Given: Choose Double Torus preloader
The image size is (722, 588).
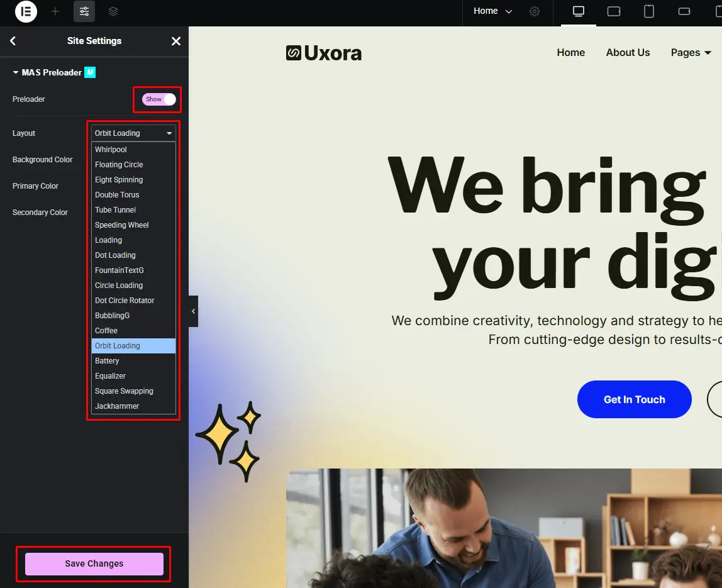Looking at the screenshot, I should (133, 195).
